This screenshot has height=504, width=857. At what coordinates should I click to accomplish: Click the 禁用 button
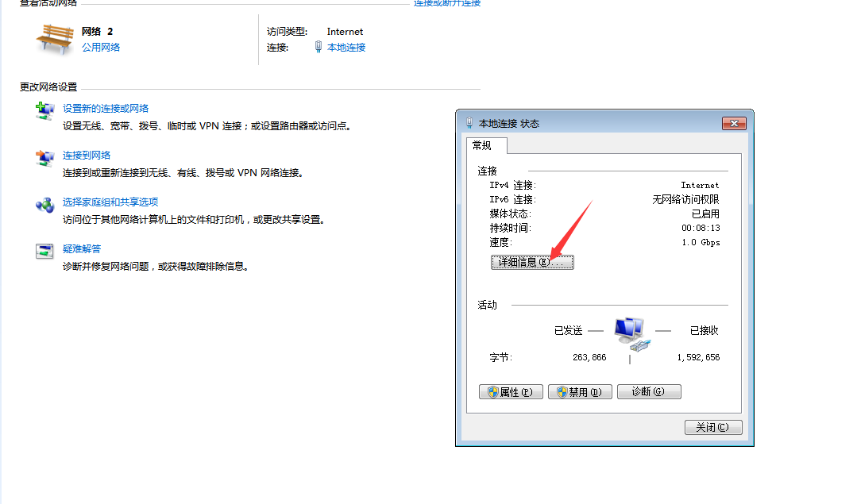tap(580, 391)
